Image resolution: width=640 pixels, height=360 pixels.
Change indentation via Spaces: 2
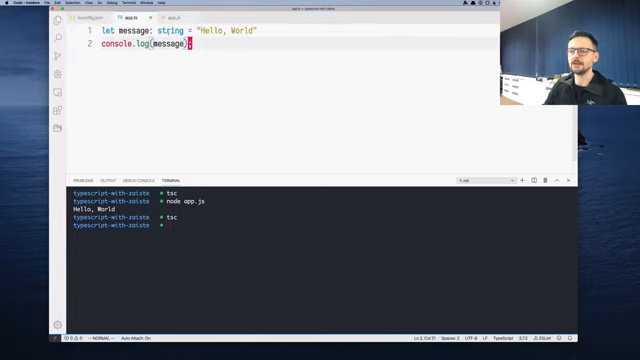pyautogui.click(x=450, y=338)
